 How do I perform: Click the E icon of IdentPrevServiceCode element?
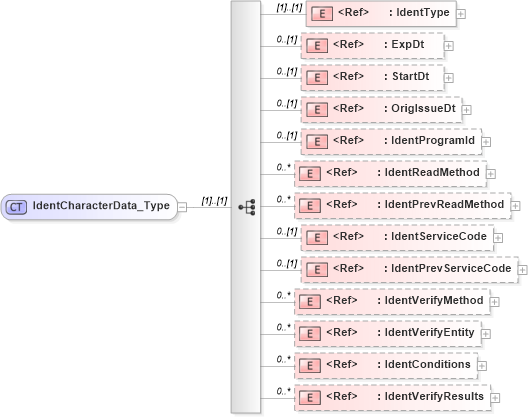click(317, 270)
